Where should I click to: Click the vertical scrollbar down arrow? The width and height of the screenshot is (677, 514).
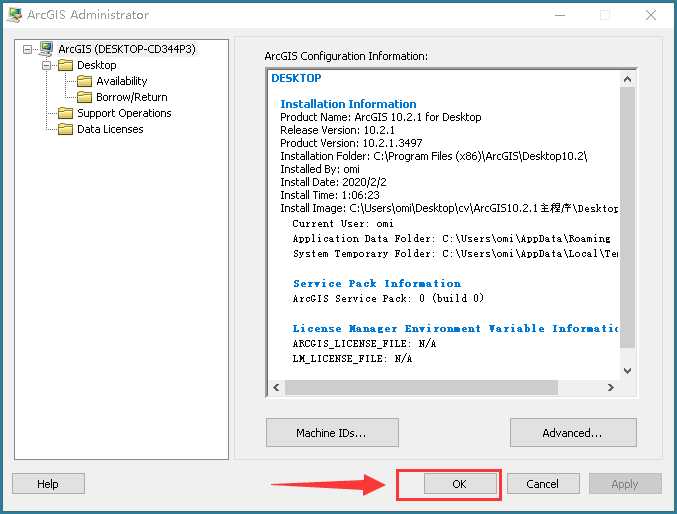click(x=627, y=371)
